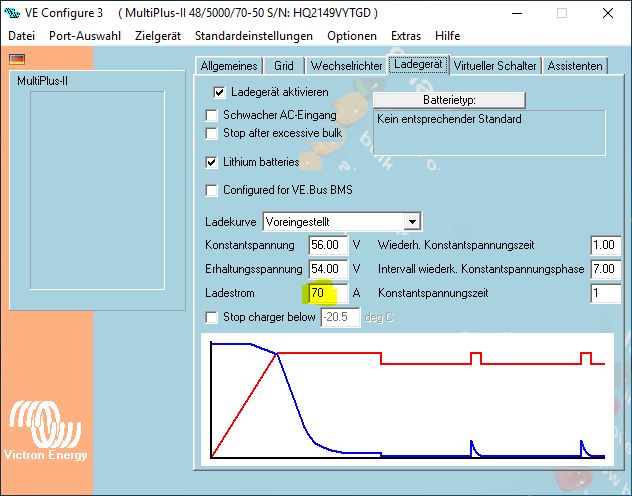Enable Stop after excessive bulk
Image resolution: width=632 pixels, height=496 pixels.
(211, 133)
